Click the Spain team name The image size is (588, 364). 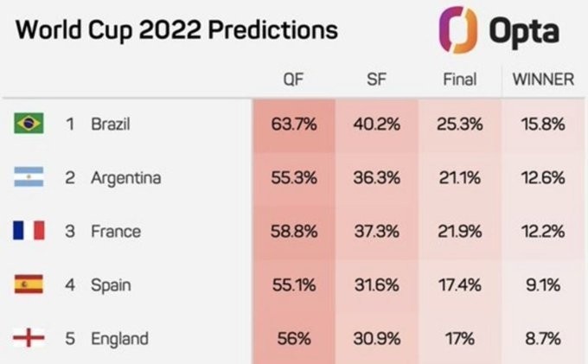[111, 285]
